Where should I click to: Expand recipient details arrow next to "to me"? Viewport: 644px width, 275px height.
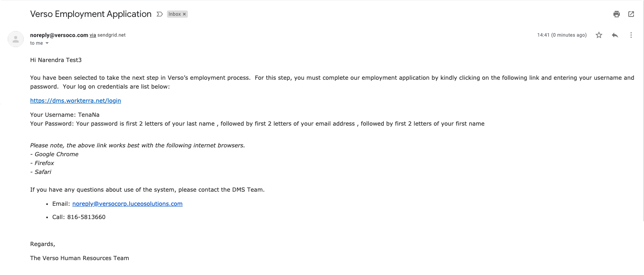click(47, 43)
